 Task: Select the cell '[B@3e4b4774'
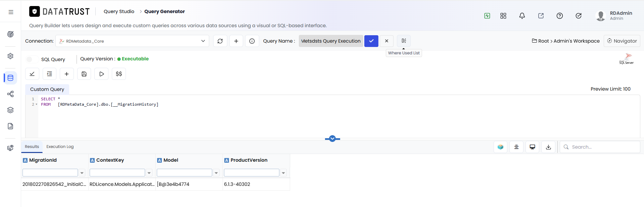(x=189, y=184)
